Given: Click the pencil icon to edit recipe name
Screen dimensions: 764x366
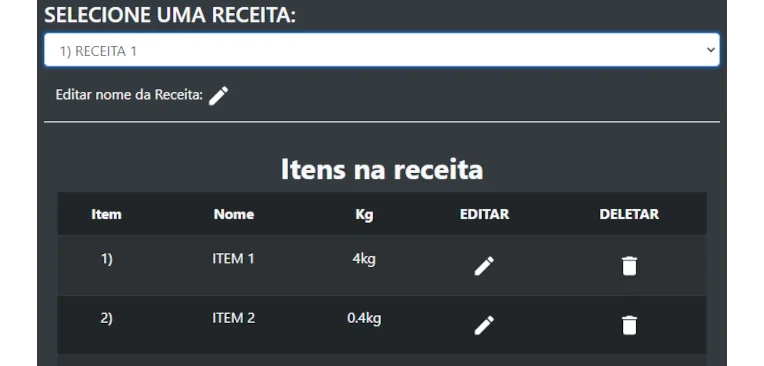Looking at the screenshot, I should [x=218, y=96].
